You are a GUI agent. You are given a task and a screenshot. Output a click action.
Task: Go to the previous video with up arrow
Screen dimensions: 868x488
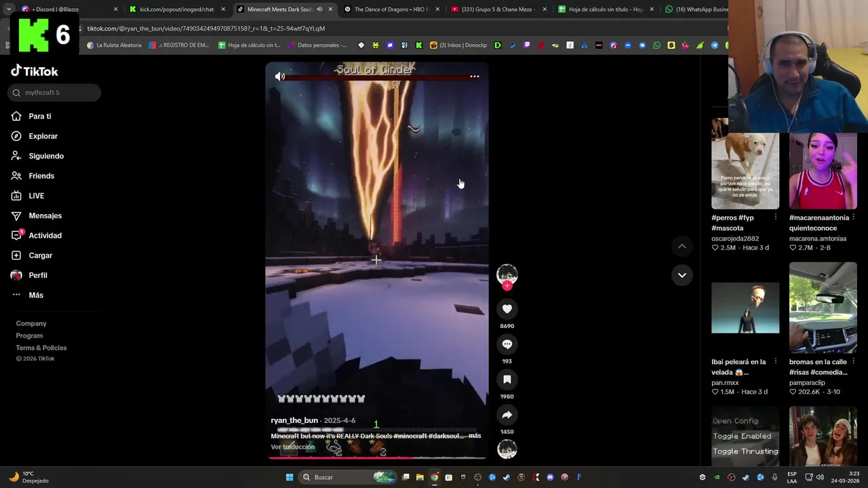pos(682,247)
